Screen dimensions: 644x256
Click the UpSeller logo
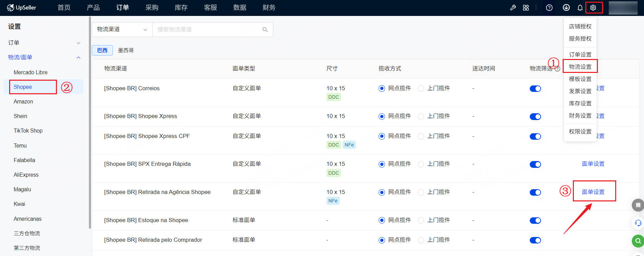tap(21, 7)
